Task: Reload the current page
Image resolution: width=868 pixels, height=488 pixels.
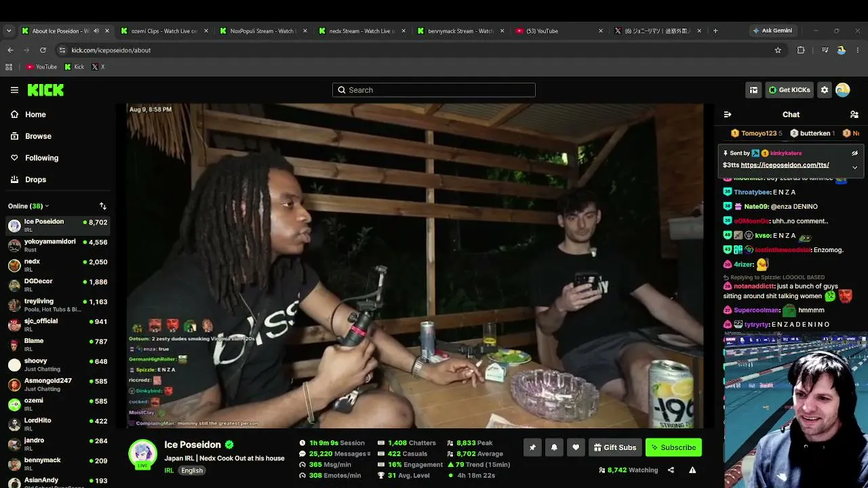Action: pos(43,50)
